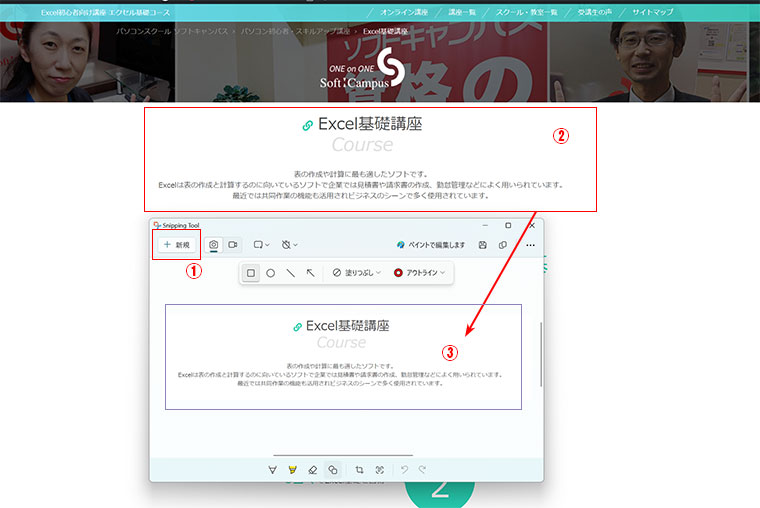Select the arrow shape tool
Screen dimensions: 760x508
pyautogui.click(x=310, y=273)
